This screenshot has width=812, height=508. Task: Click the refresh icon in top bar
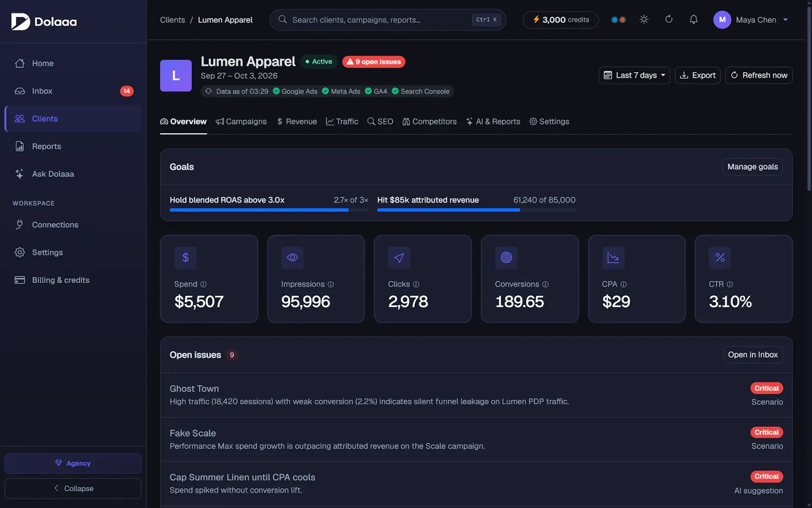tap(669, 19)
